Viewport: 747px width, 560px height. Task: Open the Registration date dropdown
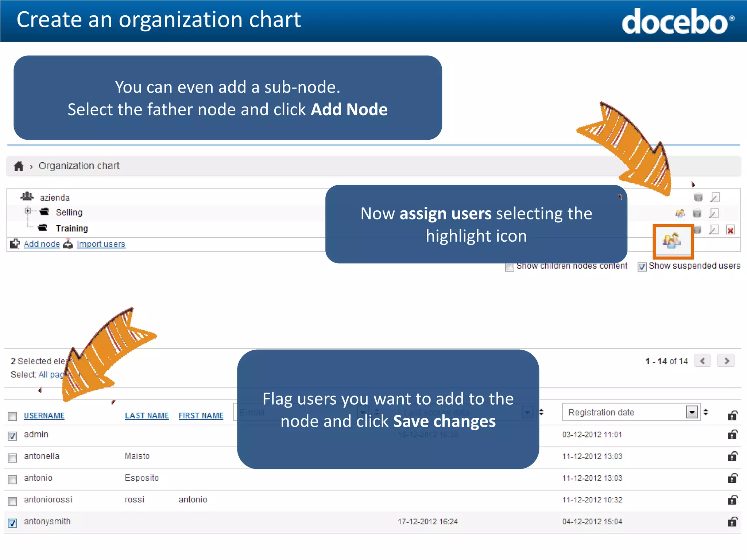click(x=692, y=412)
